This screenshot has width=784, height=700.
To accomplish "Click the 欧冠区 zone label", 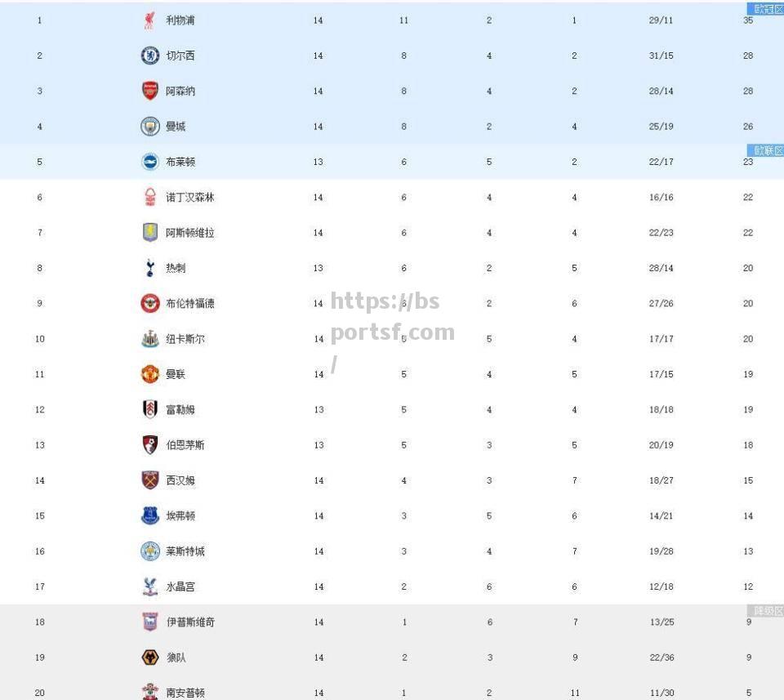I will click(765, 8).
